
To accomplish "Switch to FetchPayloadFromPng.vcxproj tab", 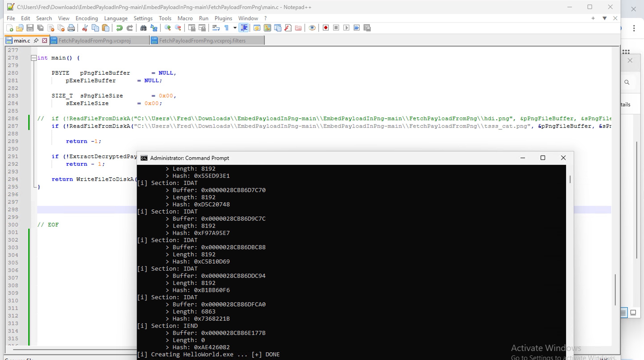I will click(100, 40).
